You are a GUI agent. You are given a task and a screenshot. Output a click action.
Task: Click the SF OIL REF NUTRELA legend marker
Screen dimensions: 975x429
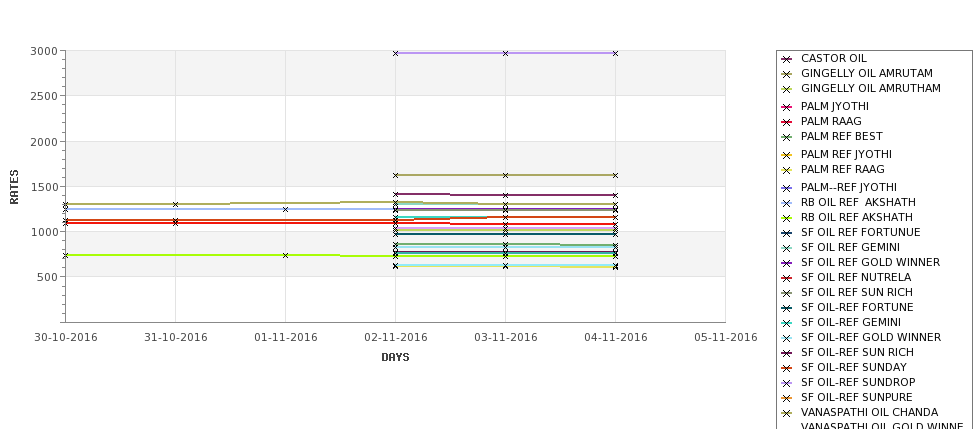tap(786, 279)
